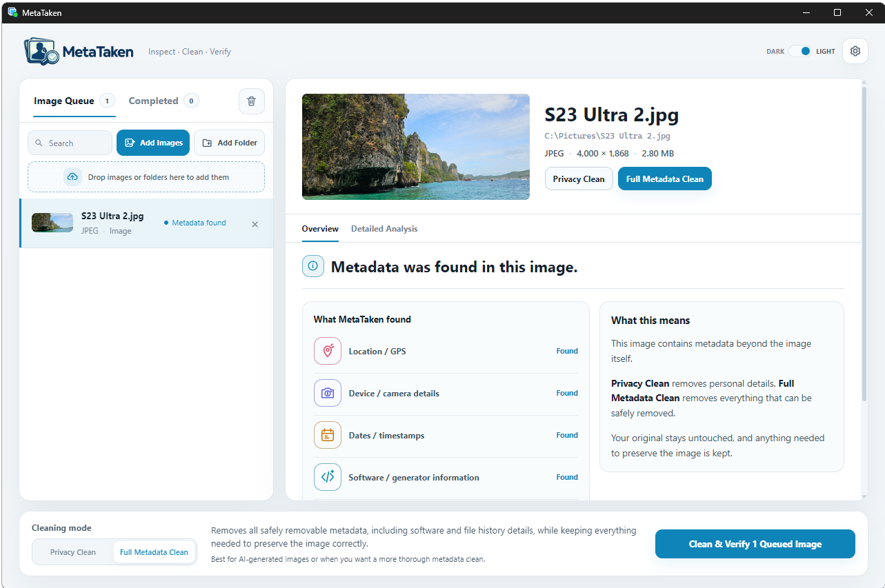Click the file path C:\Pictures\S23 Ultra 2.jpg
Viewport: 885px width, 588px height.
608,136
